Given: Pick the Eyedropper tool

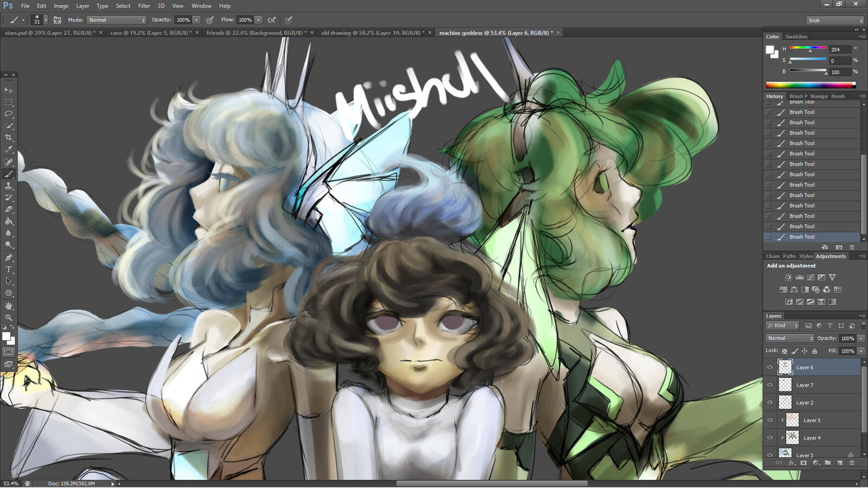Looking at the screenshot, I should pyautogui.click(x=9, y=150).
